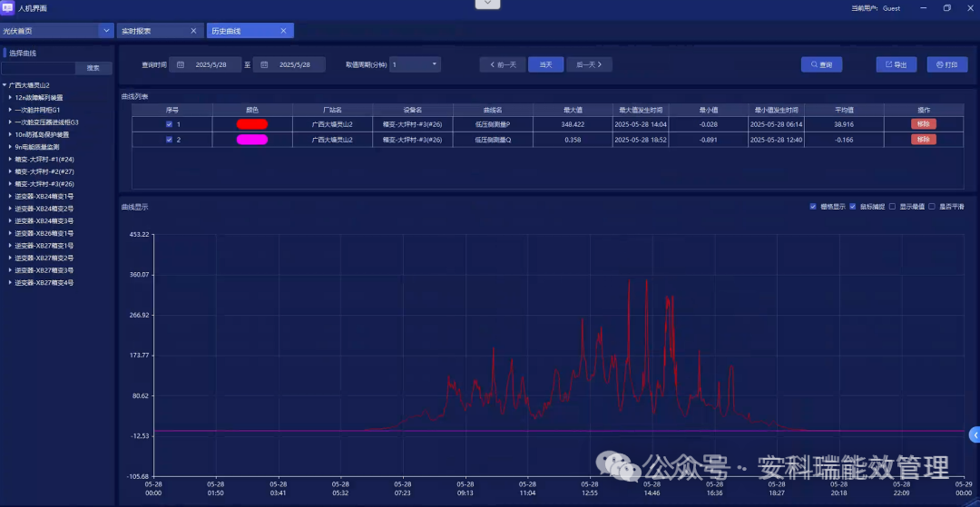Expand the 一次舱变压器进线柜G3 node
The image size is (980, 507).
tap(10, 122)
